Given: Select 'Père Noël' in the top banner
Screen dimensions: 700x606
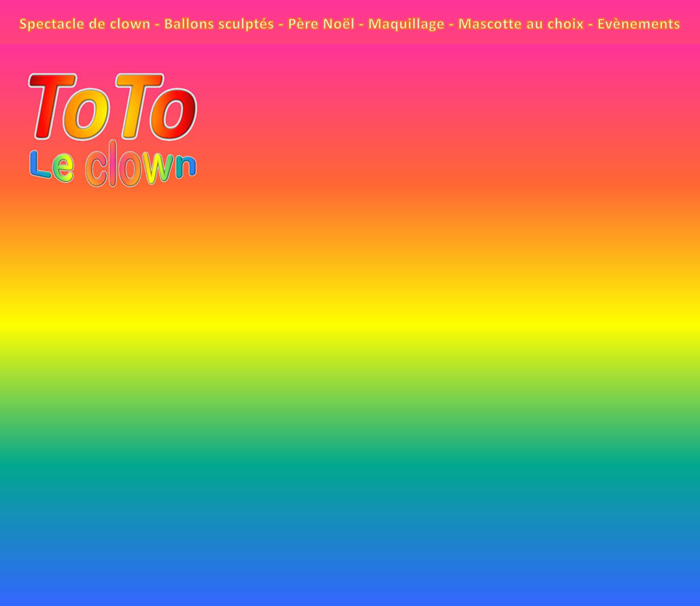Looking at the screenshot, I should (321, 24).
